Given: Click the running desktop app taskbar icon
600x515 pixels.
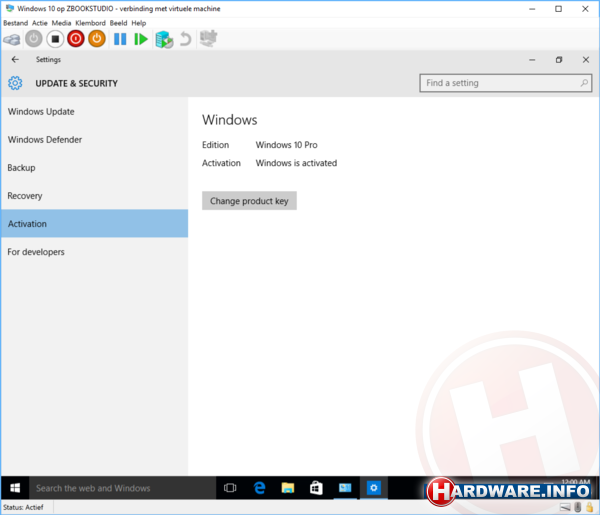Looking at the screenshot, I should 345,488.
